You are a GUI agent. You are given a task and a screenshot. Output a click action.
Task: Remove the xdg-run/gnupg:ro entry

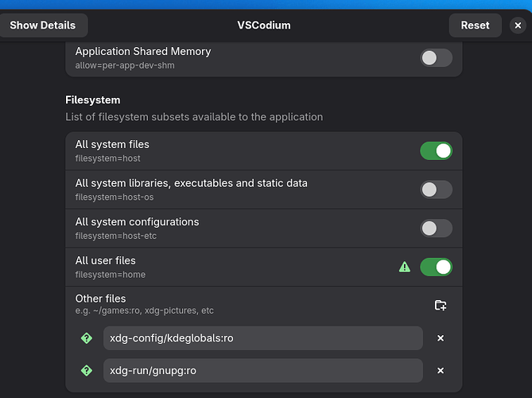pyautogui.click(x=441, y=370)
